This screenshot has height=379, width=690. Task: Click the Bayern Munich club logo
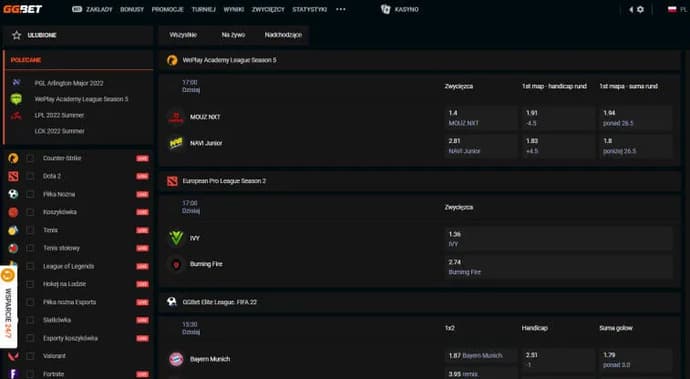[x=176, y=359]
